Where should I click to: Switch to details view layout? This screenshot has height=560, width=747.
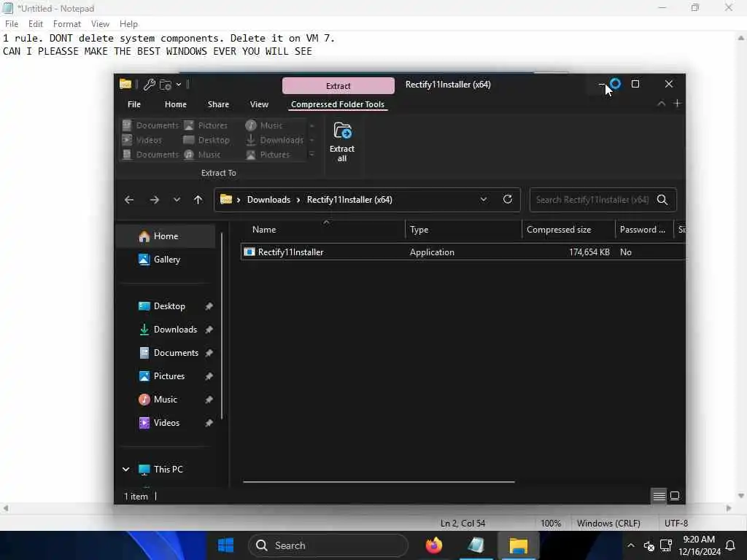click(659, 496)
